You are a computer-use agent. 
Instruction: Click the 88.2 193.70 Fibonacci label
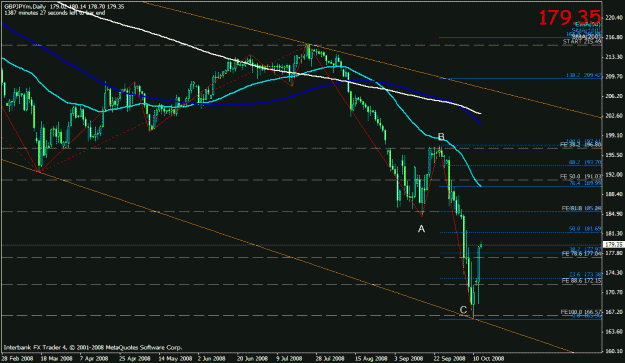585,162
